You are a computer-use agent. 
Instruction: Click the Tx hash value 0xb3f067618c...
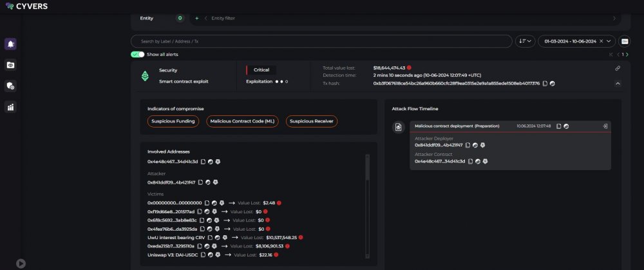click(x=457, y=83)
